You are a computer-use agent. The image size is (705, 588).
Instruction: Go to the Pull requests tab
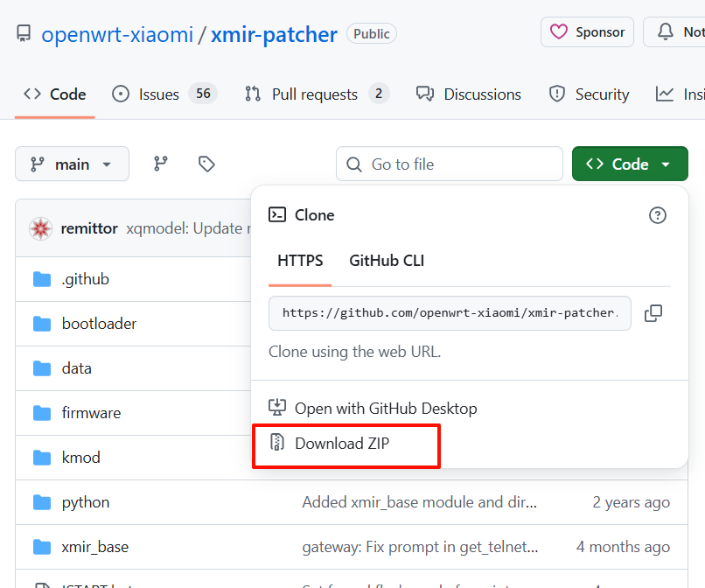(x=315, y=94)
